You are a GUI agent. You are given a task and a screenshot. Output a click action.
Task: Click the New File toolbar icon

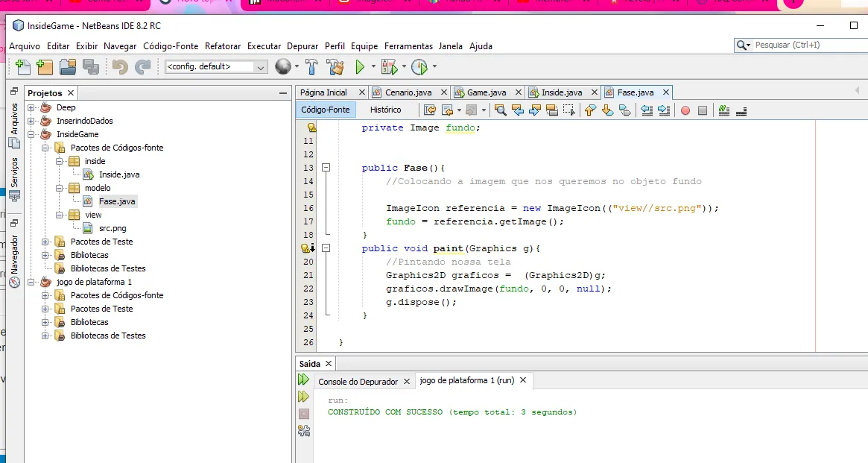pyautogui.click(x=22, y=66)
